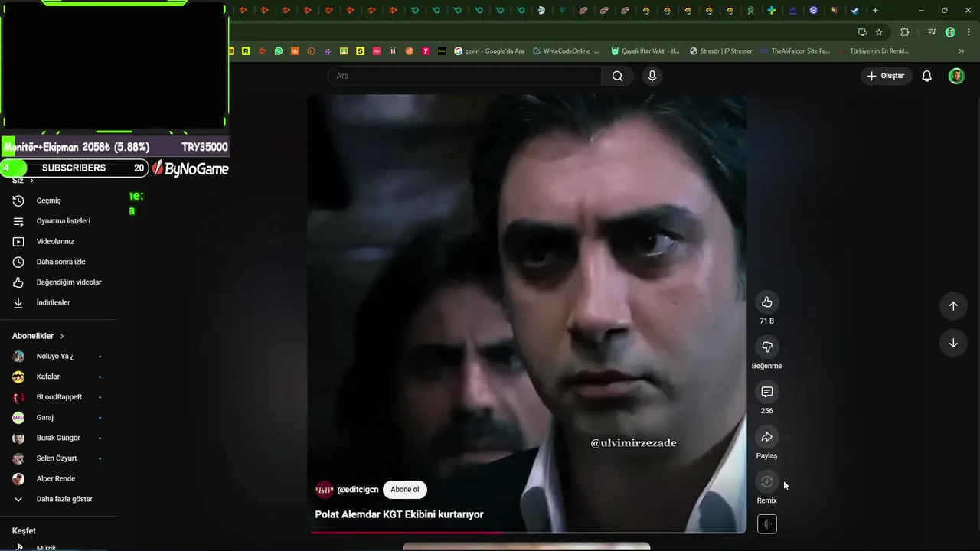This screenshot has height=551, width=980.
Task: Open Çayeli İftar Vakti bookmark
Action: (x=645, y=51)
